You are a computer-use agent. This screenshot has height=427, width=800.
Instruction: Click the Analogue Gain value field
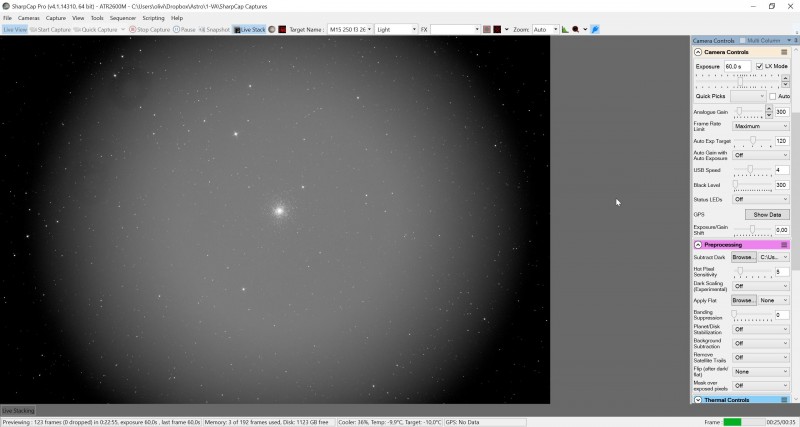tap(782, 112)
